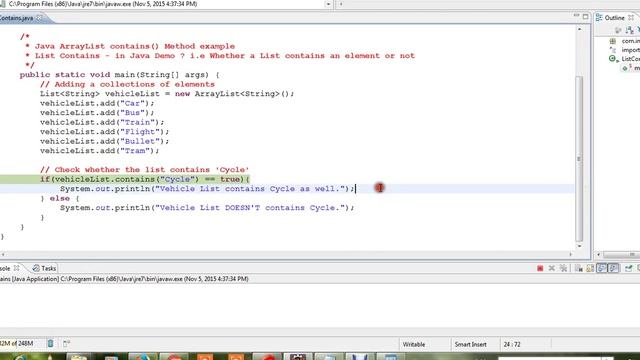The height and width of the screenshot is (360, 640).
Task: Click the vehicleList.add("Bullet") line
Action: (x=104, y=141)
